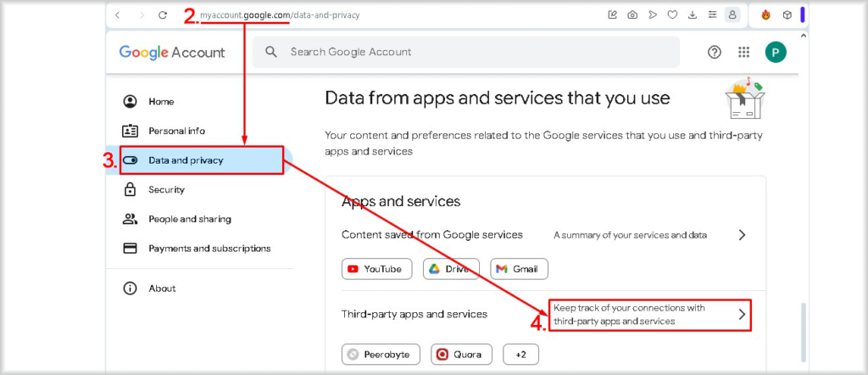Click the Search Google Account field
Viewport: 868px width, 375px height.
click(465, 52)
